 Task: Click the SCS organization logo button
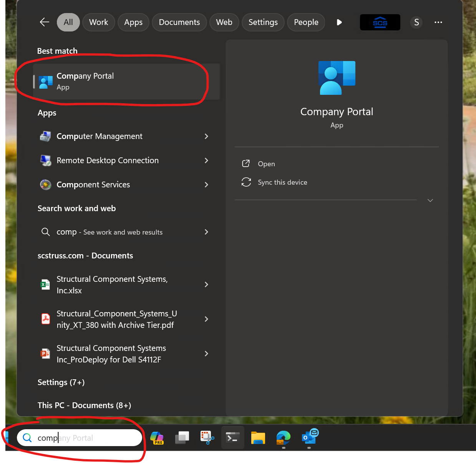coord(380,22)
